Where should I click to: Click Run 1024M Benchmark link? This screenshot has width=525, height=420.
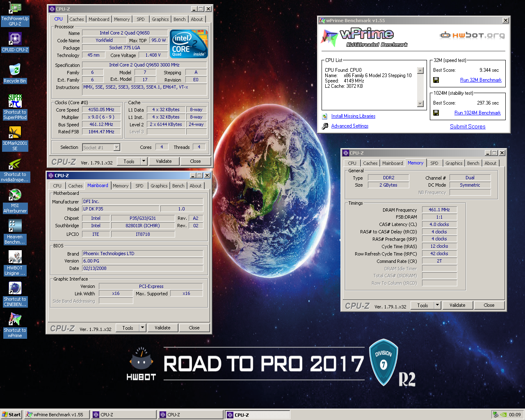[477, 113]
